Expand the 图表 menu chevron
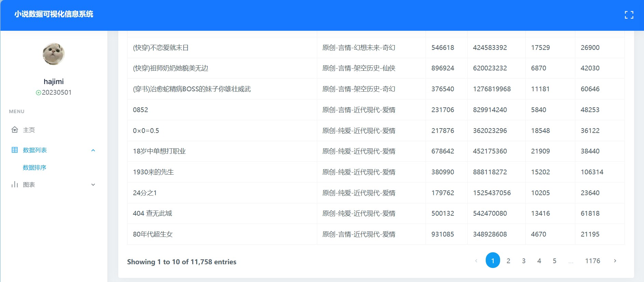 point(93,185)
